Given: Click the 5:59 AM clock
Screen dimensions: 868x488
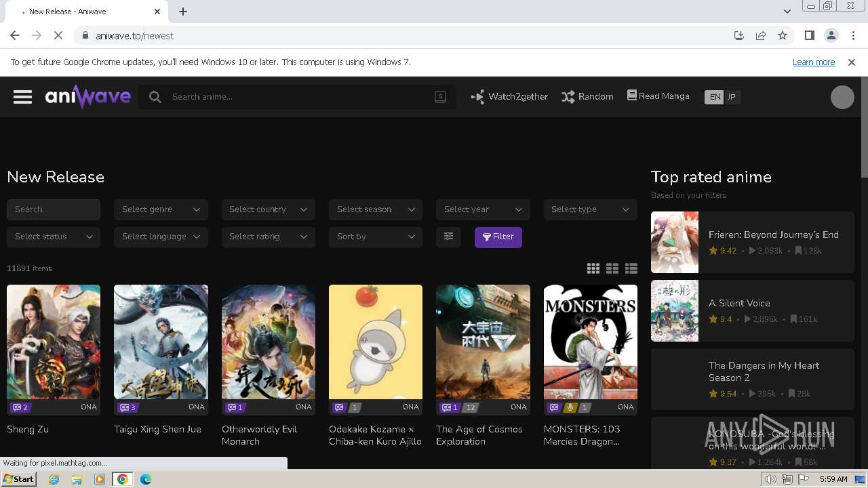Looking at the screenshot, I should pyautogui.click(x=833, y=479).
